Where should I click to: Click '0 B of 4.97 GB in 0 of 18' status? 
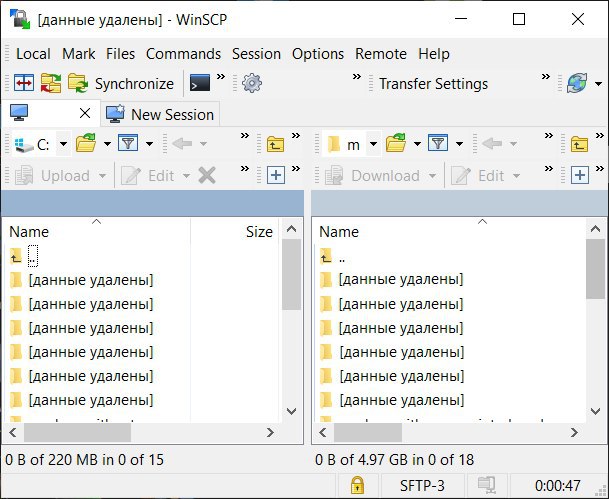click(x=395, y=460)
